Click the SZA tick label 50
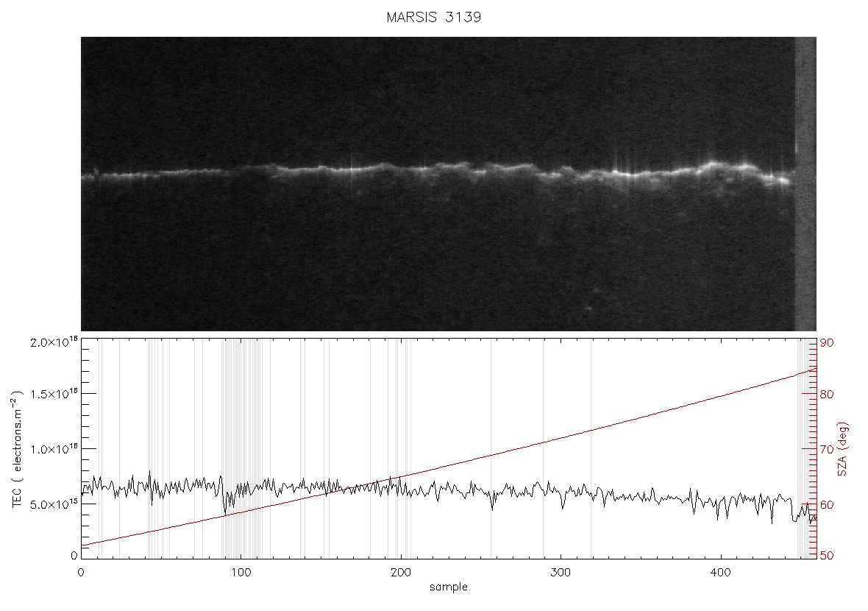 pyautogui.click(x=827, y=556)
